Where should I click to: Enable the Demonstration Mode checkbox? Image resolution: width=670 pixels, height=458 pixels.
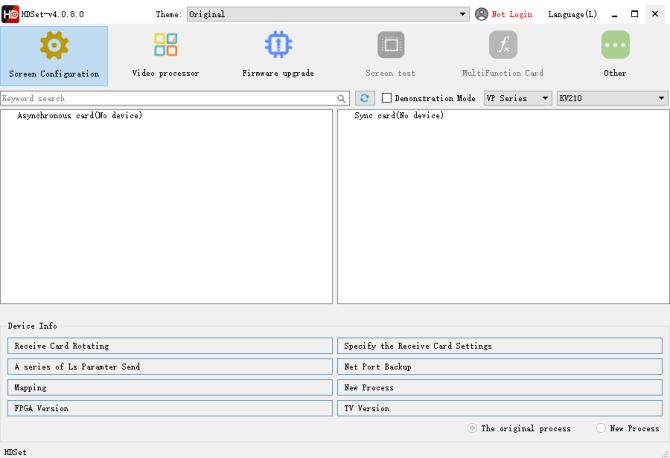[x=388, y=99]
